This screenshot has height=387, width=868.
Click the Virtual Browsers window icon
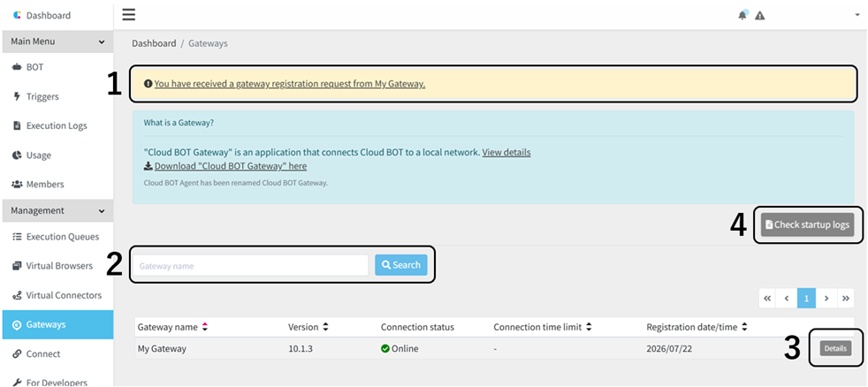coord(17,266)
